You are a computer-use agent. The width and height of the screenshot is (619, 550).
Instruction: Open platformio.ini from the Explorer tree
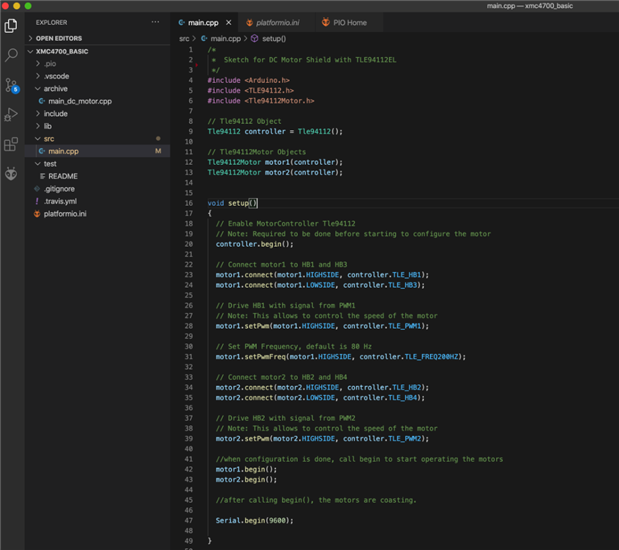(x=65, y=214)
